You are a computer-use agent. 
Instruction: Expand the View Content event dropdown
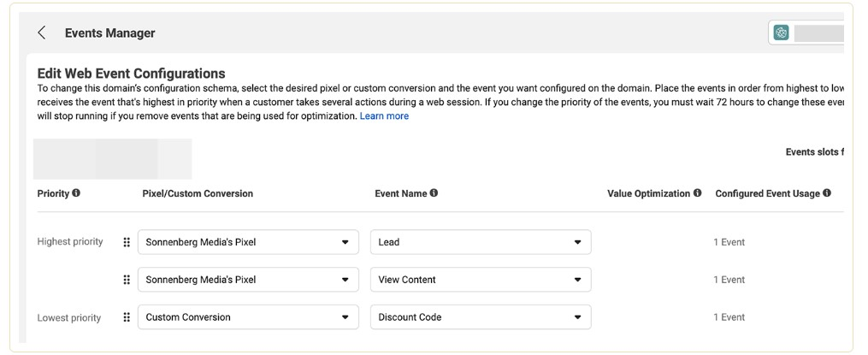(480, 280)
